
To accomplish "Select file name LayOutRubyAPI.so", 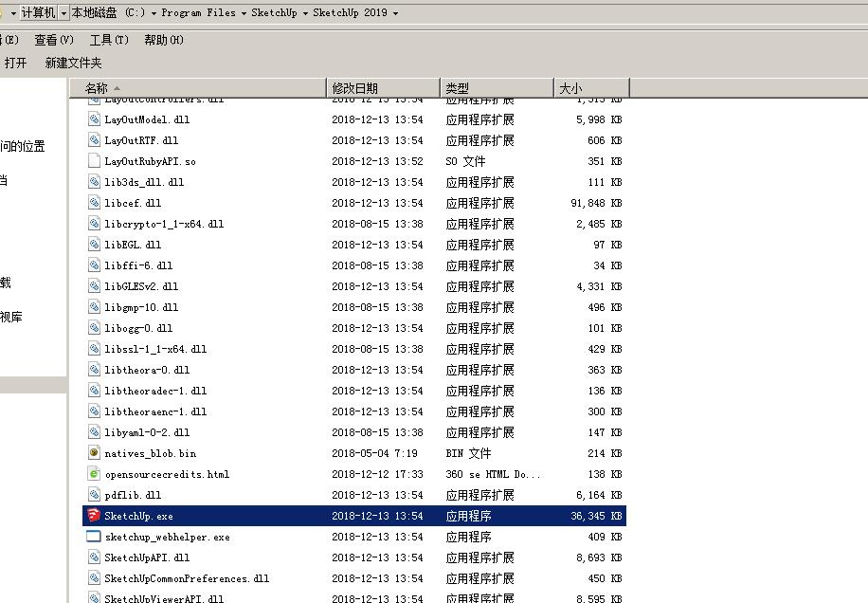I will point(150,162).
